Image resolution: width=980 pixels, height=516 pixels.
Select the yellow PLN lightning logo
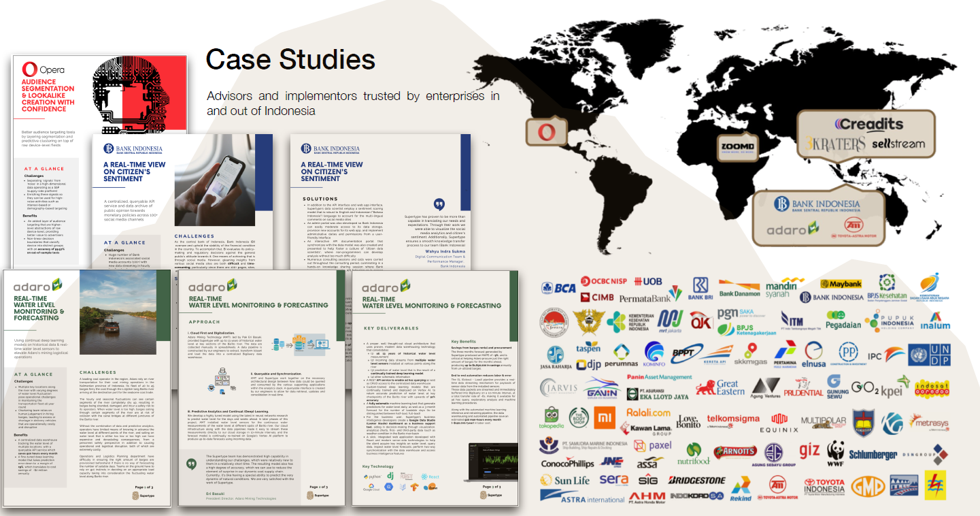936,485
